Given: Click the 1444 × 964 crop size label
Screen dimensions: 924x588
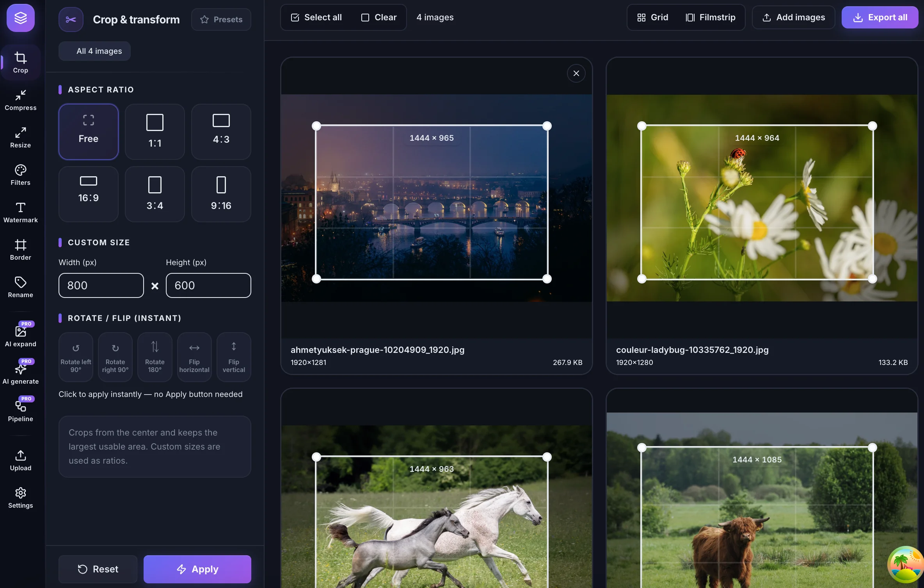Looking at the screenshot, I should pos(757,138).
